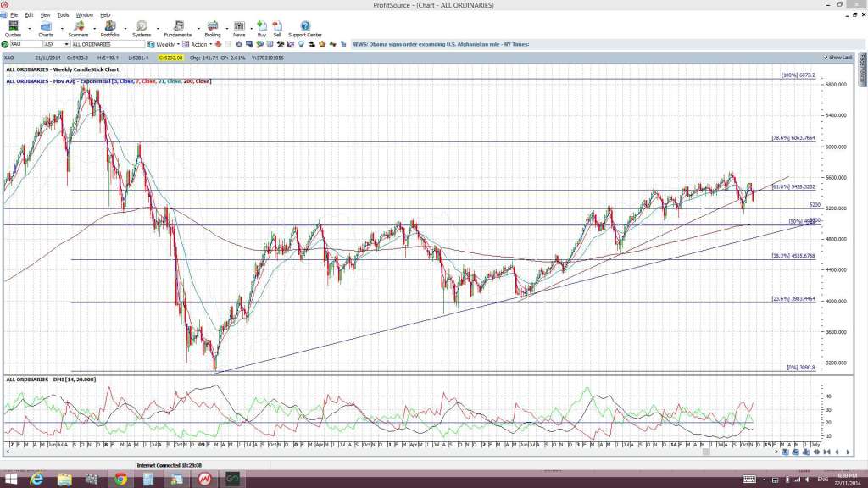This screenshot has width=868, height=488.
Task: Toggle the Show Last checkbox
Action: 826,58
